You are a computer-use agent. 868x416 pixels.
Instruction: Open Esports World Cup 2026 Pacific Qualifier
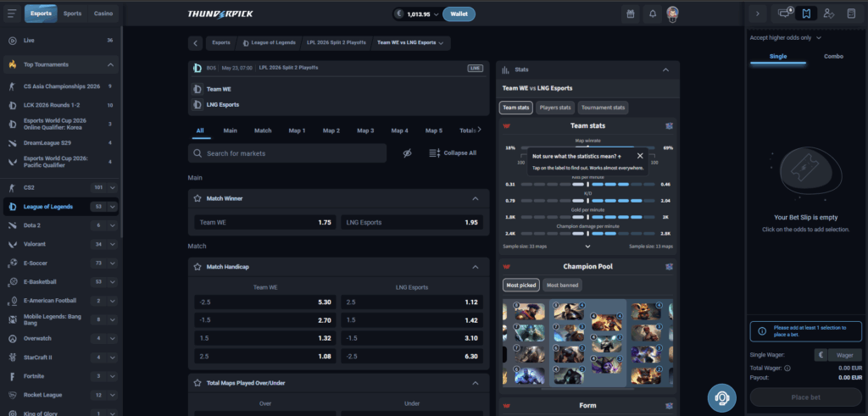tap(60, 162)
